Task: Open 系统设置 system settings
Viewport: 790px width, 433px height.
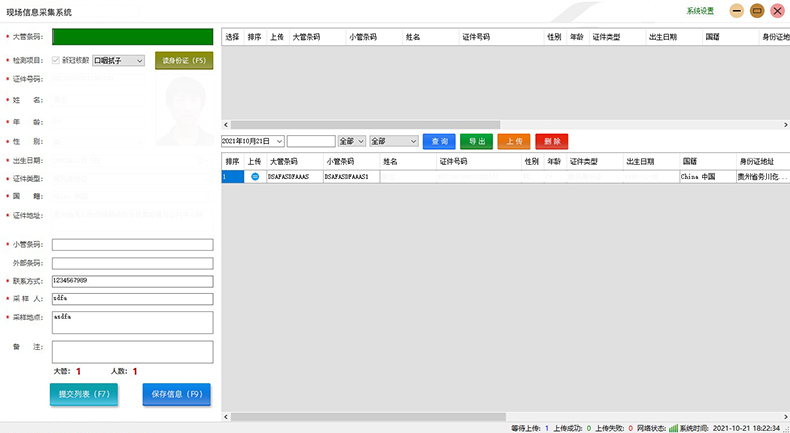Action: pos(700,11)
